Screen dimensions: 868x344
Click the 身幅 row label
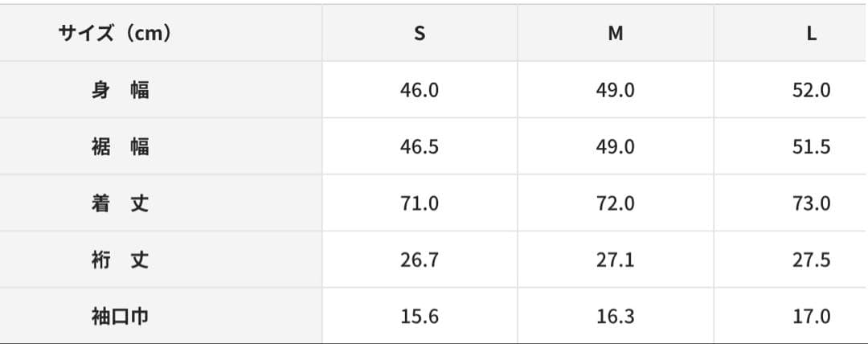point(120,90)
